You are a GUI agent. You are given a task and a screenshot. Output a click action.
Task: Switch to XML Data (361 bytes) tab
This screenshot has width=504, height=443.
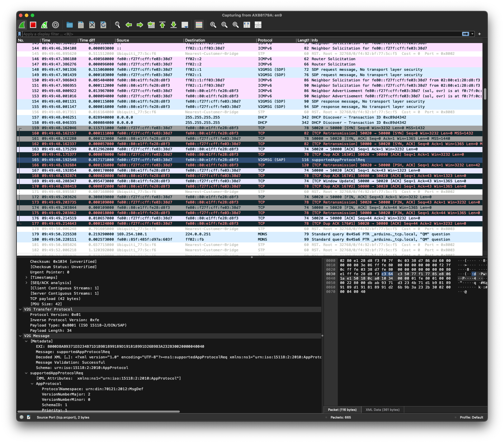pyautogui.click(x=382, y=410)
